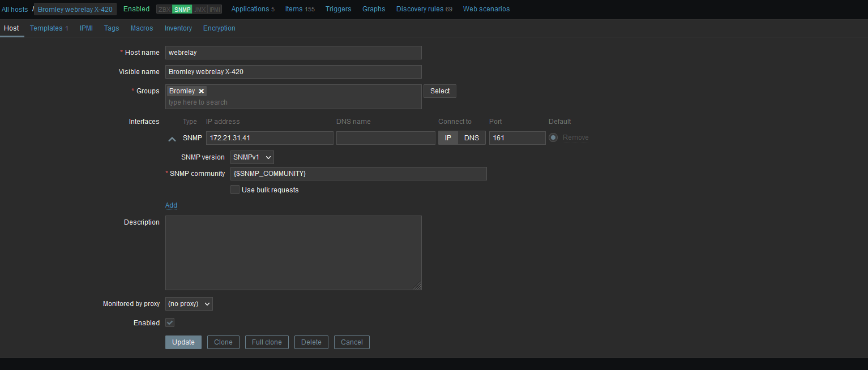Viewport: 868px width, 370px height.
Task: Switch Connect to option to DNS
Action: point(471,138)
